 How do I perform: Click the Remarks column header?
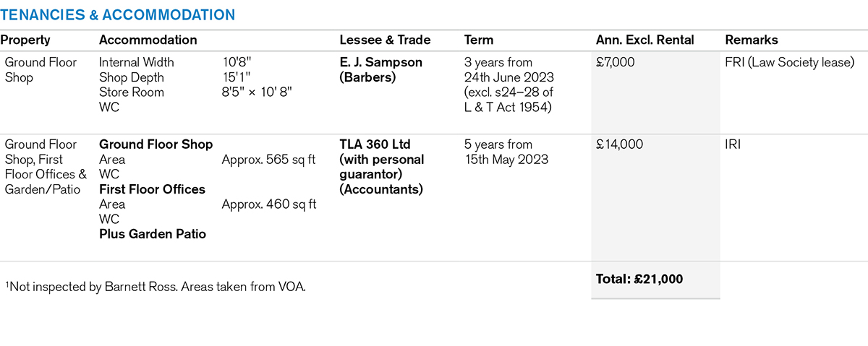tap(752, 40)
